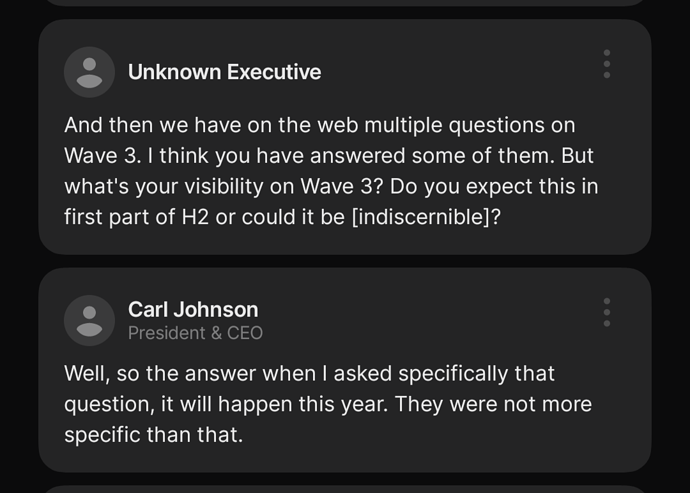The image size is (690, 493).
Task: Click the final line 'specific than that.'
Action: pyautogui.click(x=154, y=435)
